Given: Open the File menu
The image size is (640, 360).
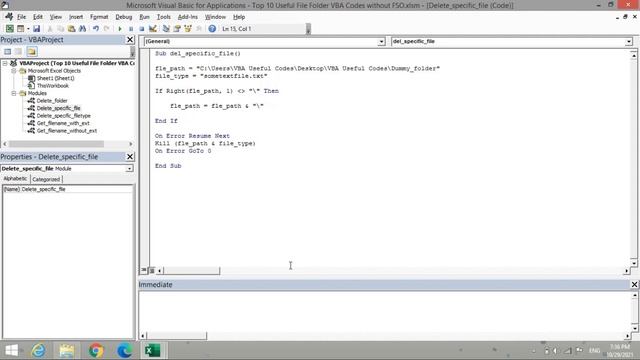Looking at the screenshot, I should pyautogui.click(x=21, y=17).
